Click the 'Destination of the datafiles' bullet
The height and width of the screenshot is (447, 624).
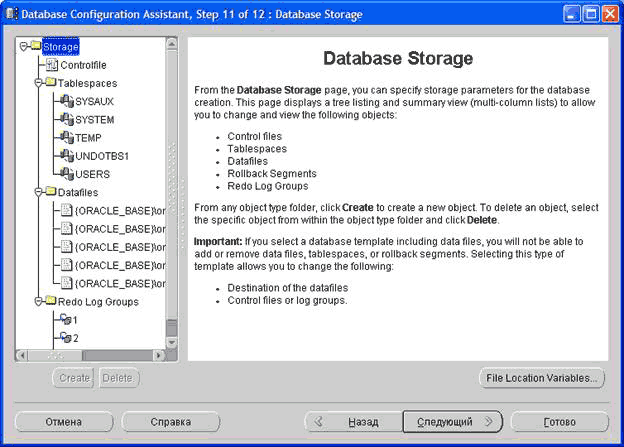[288, 288]
